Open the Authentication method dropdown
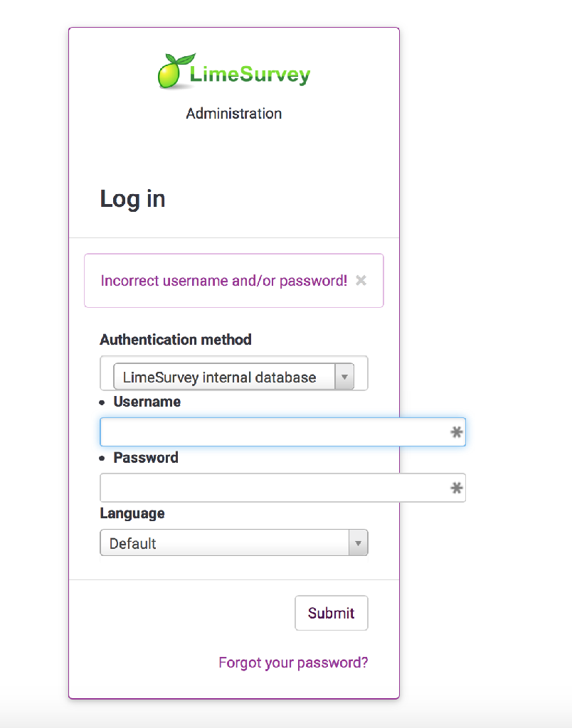The image size is (572, 728). [x=224, y=377]
